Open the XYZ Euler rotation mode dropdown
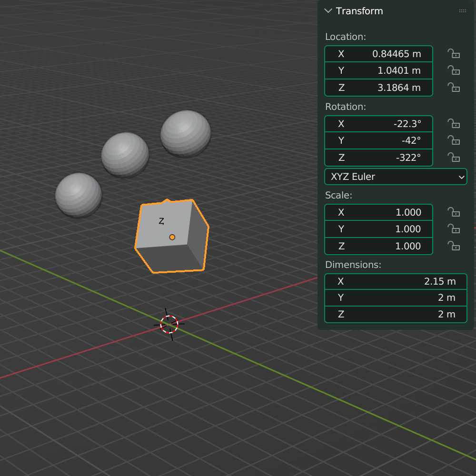The height and width of the screenshot is (476, 476). [x=396, y=177]
